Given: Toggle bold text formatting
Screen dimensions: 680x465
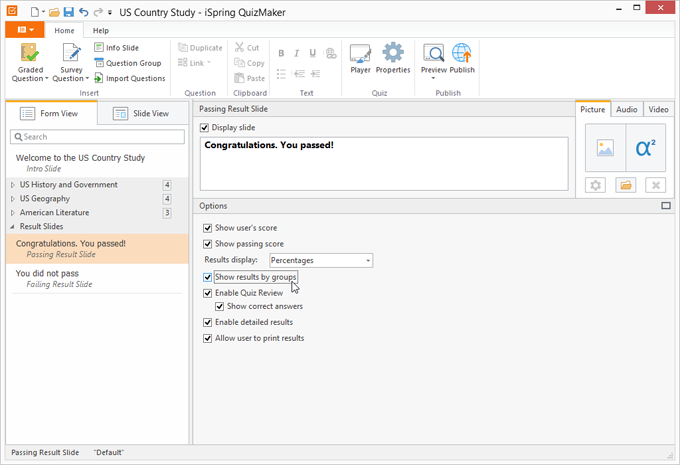Looking at the screenshot, I should click(281, 53).
